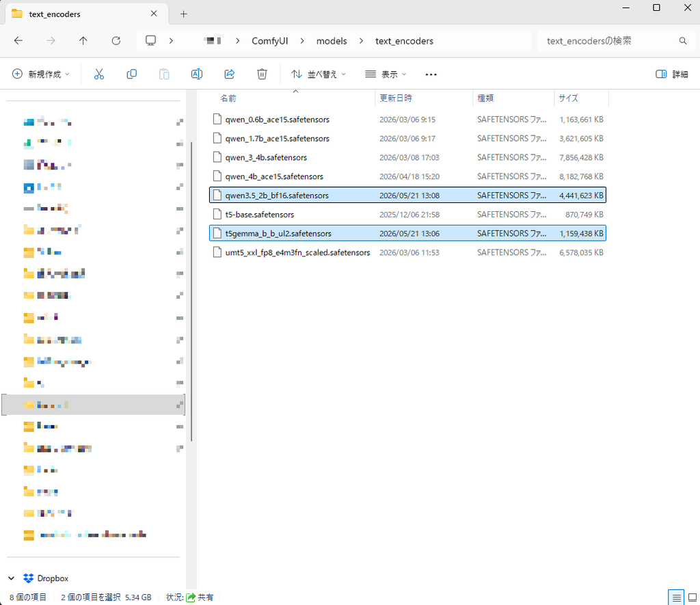Click the 2026/03/06 9:15 date cell
700x605 pixels.
(407, 119)
